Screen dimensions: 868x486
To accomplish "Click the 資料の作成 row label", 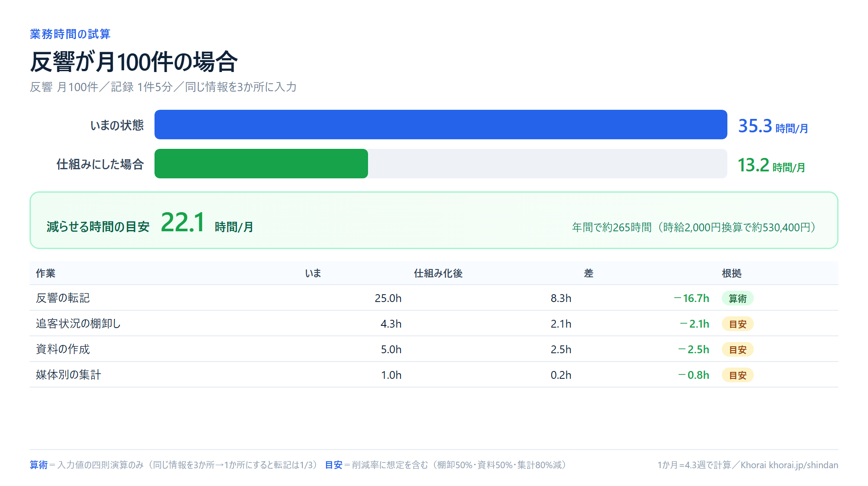I will (62, 349).
